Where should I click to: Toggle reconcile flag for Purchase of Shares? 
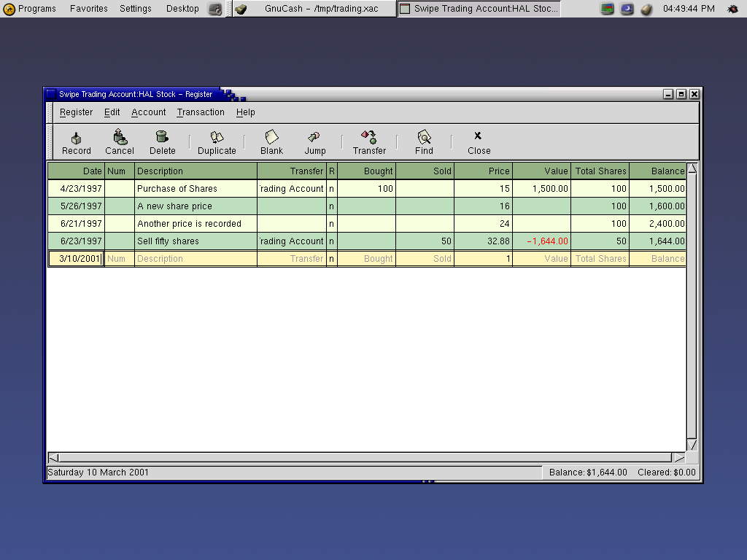[332, 189]
